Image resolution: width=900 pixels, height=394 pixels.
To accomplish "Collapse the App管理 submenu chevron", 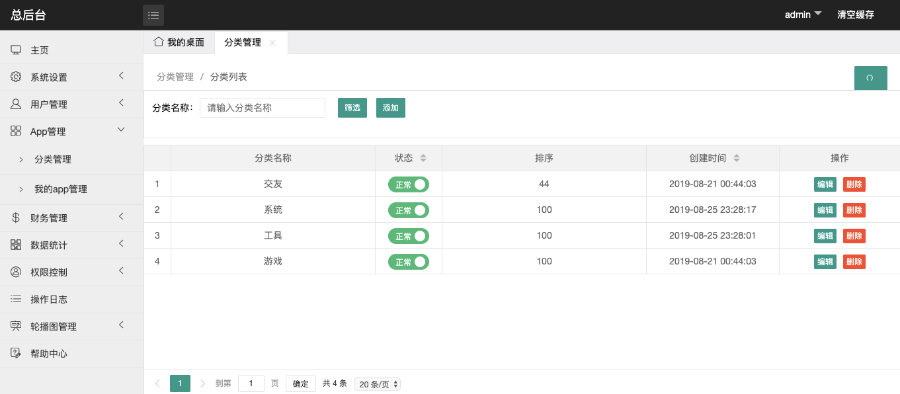I will [121, 130].
